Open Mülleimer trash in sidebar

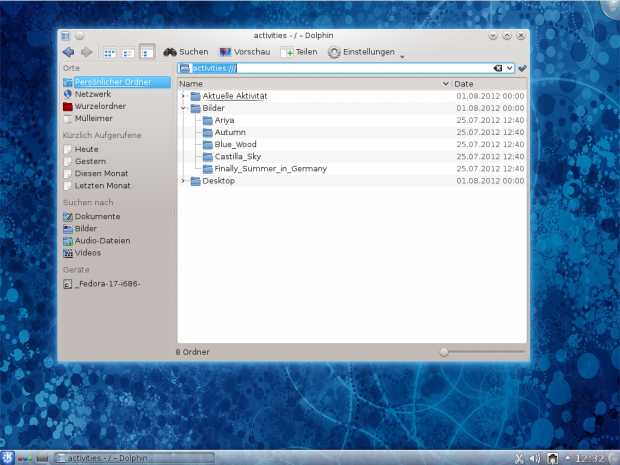tap(93, 117)
